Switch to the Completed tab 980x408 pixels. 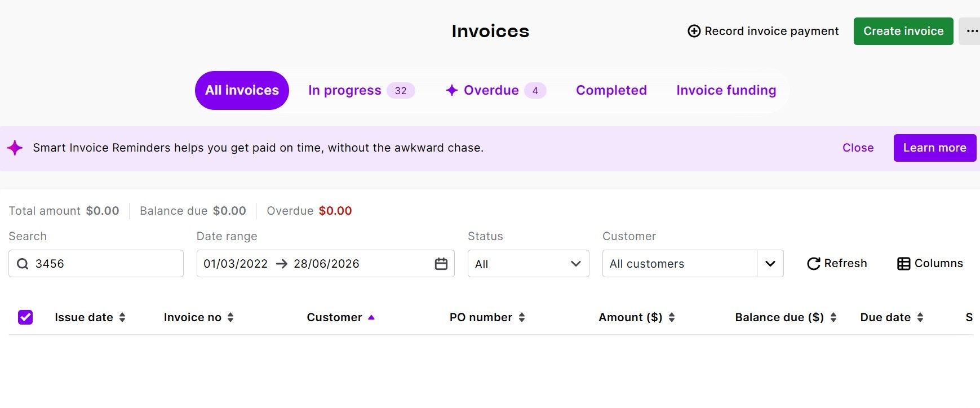pos(611,90)
